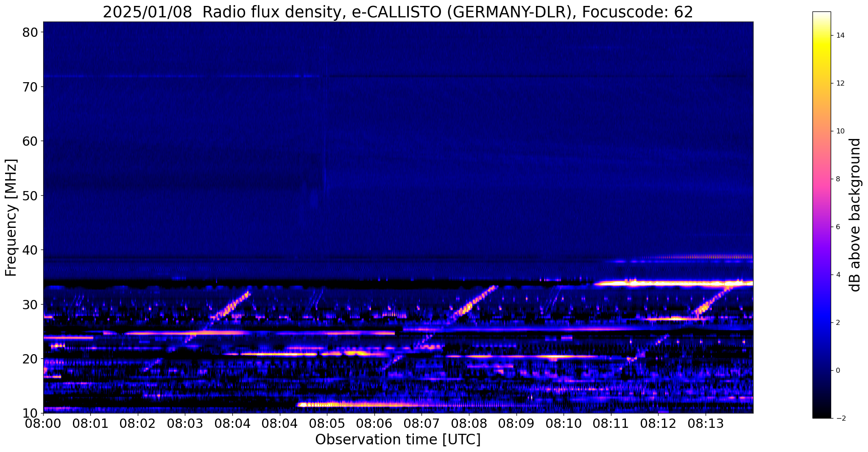
Task: Click the 08:00 time tick label
Action: click(x=43, y=423)
